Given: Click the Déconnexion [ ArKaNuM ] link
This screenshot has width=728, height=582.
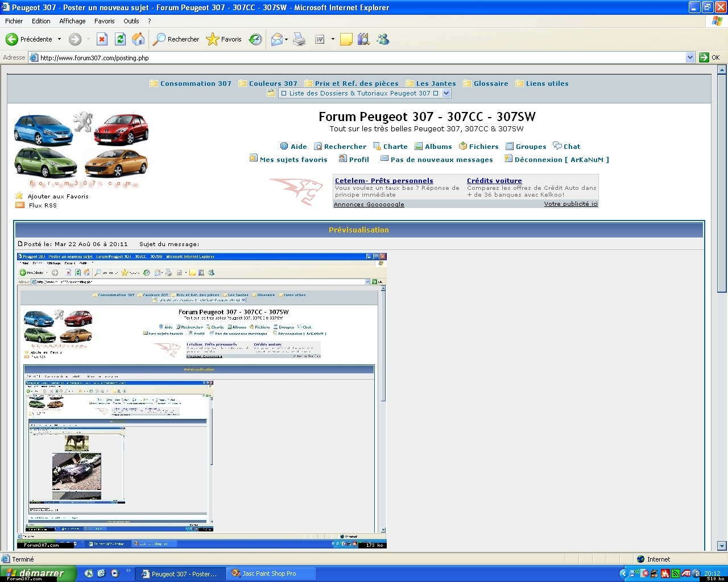Looking at the screenshot, I should pyautogui.click(x=561, y=160).
